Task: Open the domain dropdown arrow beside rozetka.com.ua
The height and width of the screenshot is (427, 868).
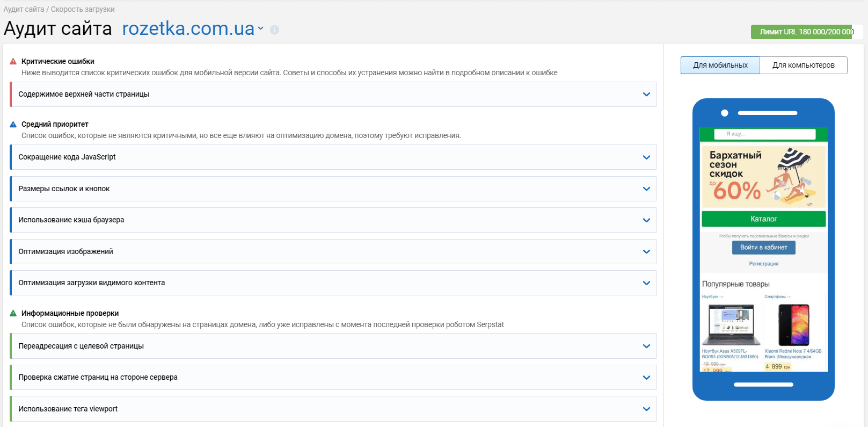Action: tap(261, 28)
